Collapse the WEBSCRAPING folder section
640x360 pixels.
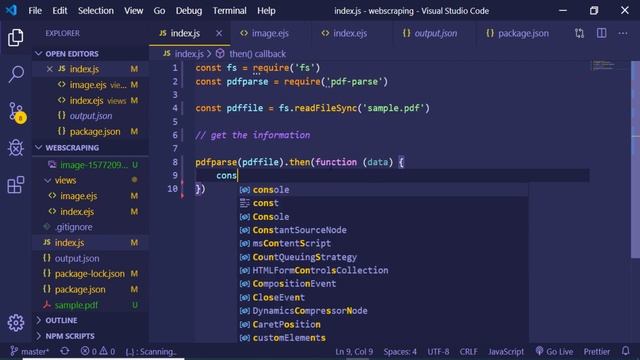pyautogui.click(x=90, y=148)
